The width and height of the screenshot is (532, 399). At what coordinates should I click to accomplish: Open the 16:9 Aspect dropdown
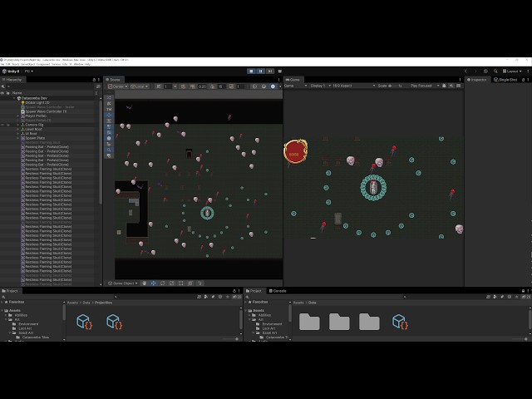(x=353, y=86)
